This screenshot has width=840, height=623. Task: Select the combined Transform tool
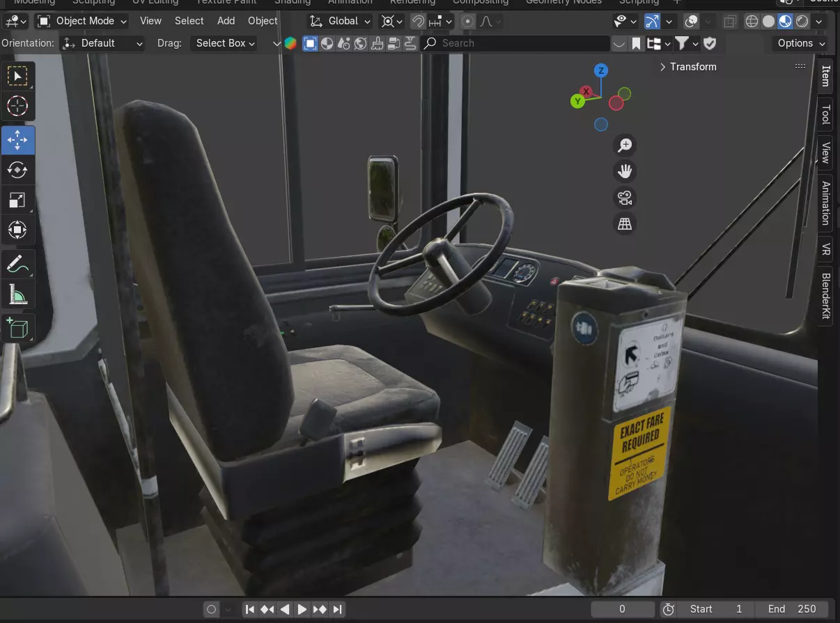tap(17, 230)
